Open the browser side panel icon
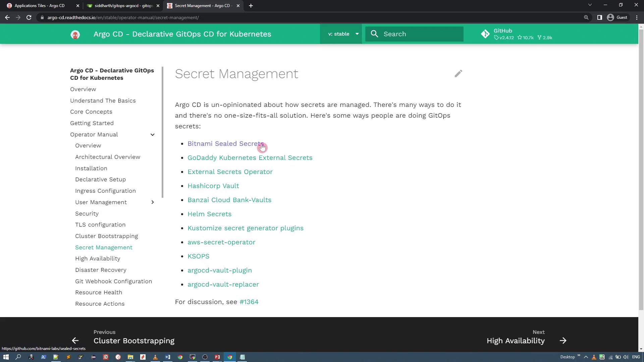 pyautogui.click(x=599, y=17)
